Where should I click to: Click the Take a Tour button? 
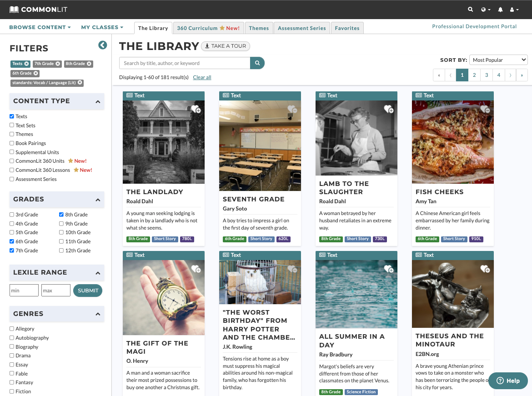click(x=225, y=46)
